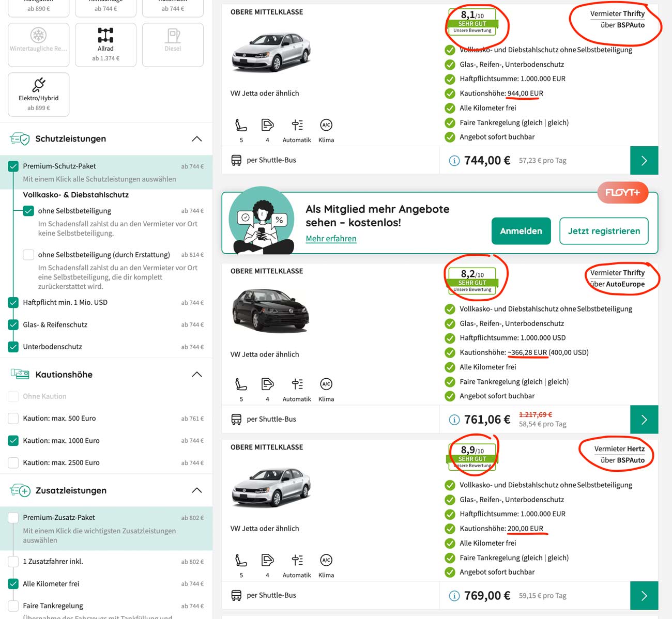Select the Allrad filter tile
This screenshot has width=672, height=619.
pos(105,45)
